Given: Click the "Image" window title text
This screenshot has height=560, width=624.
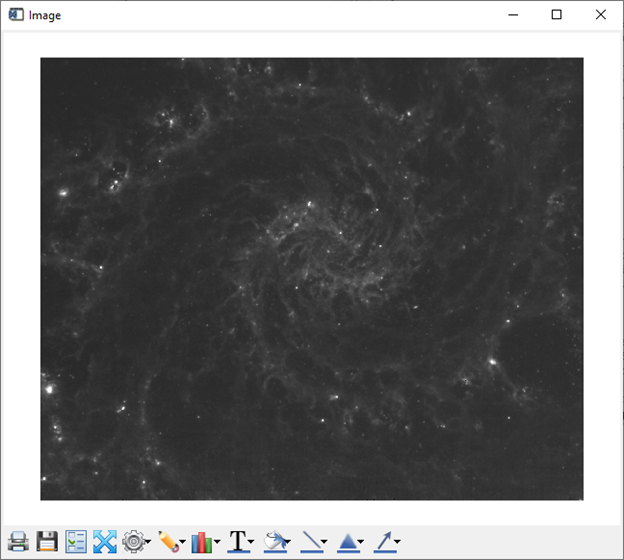Looking at the screenshot, I should point(45,15).
